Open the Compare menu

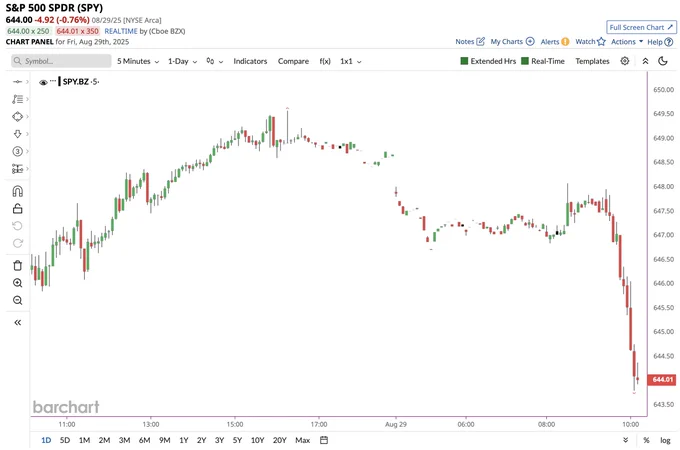pyautogui.click(x=293, y=61)
